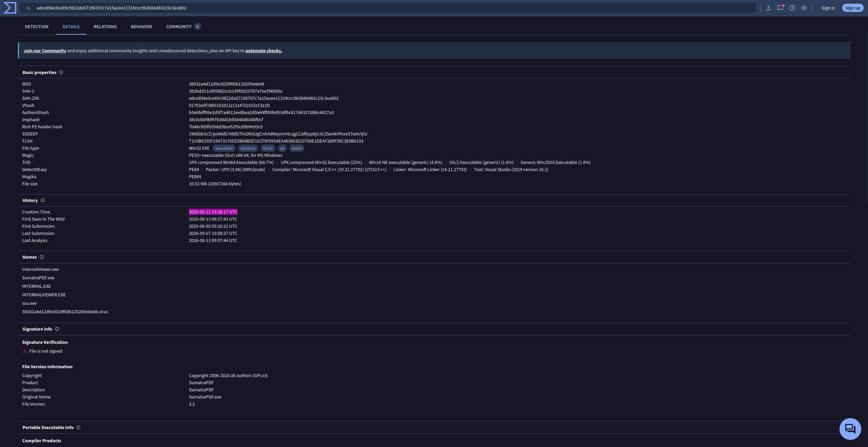Click the 'peexe' file type tag
The image size is (868, 447).
pyautogui.click(x=297, y=148)
